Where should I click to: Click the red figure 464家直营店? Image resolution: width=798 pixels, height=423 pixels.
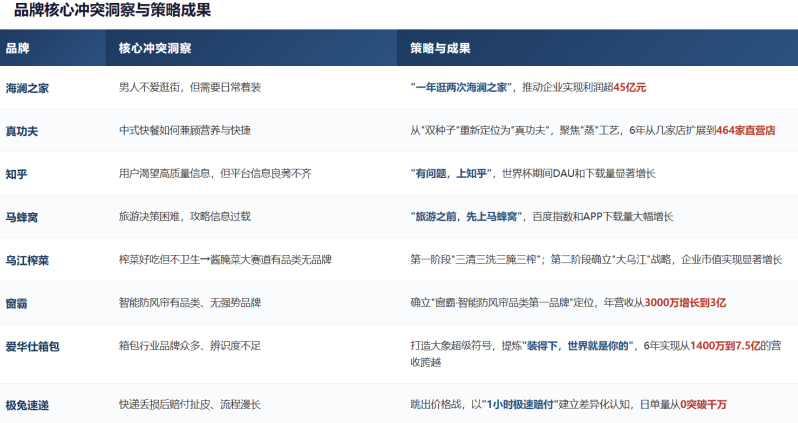pyautogui.click(x=746, y=131)
